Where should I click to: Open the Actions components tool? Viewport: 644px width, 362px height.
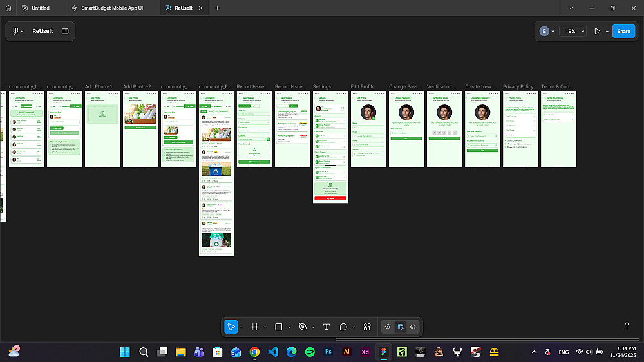[367, 327]
